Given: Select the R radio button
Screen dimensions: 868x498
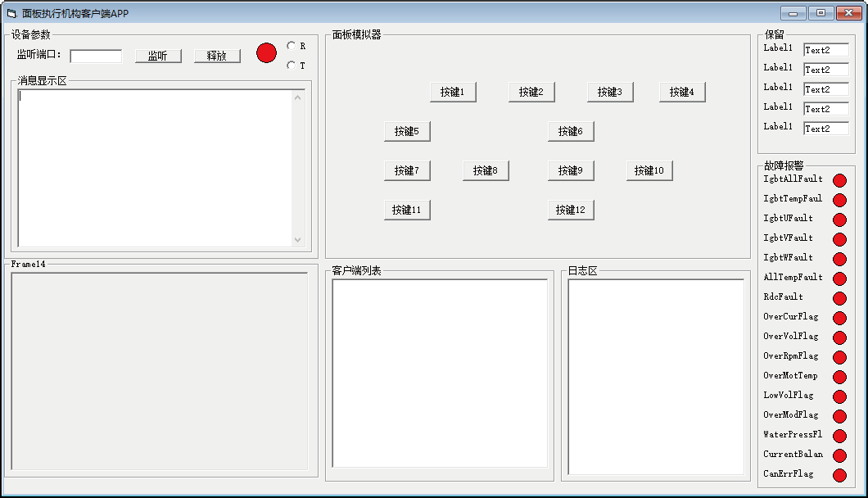Looking at the screenshot, I should pos(292,46).
